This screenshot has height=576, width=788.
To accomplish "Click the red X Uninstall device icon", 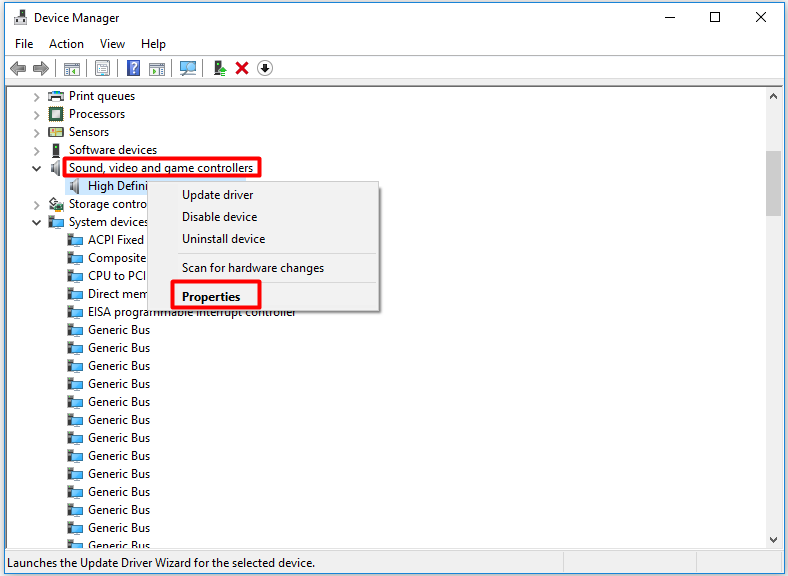I will click(x=242, y=68).
